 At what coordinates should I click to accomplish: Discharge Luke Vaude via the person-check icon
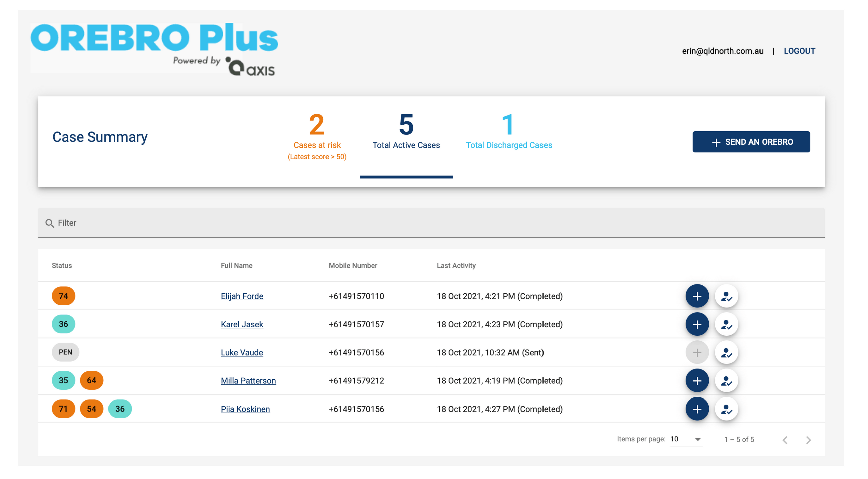point(726,352)
